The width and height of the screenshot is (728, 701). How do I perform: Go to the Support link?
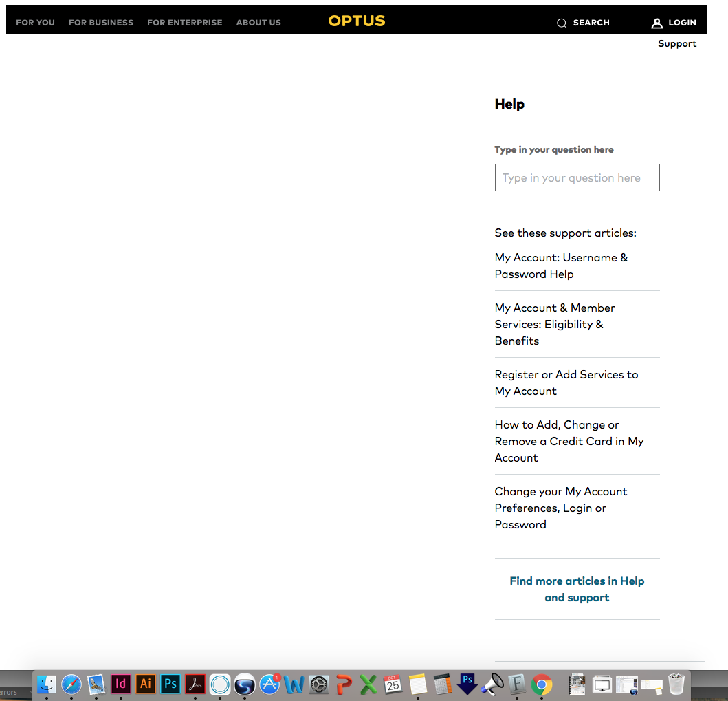pos(677,43)
